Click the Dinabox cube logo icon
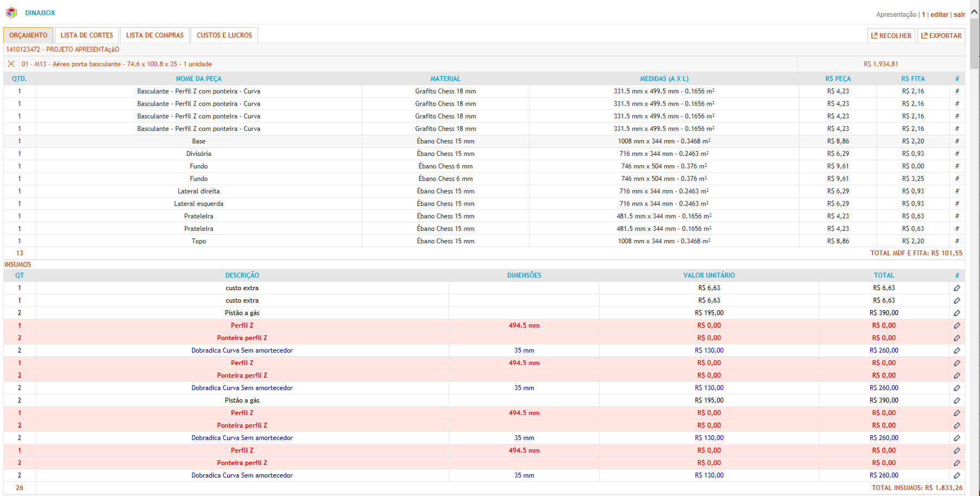980x496 pixels. tap(11, 12)
